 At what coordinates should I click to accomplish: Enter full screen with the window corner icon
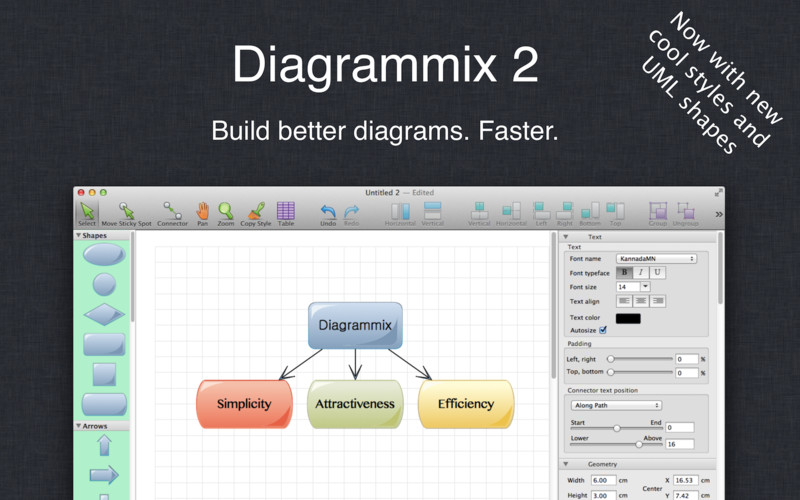click(718, 192)
